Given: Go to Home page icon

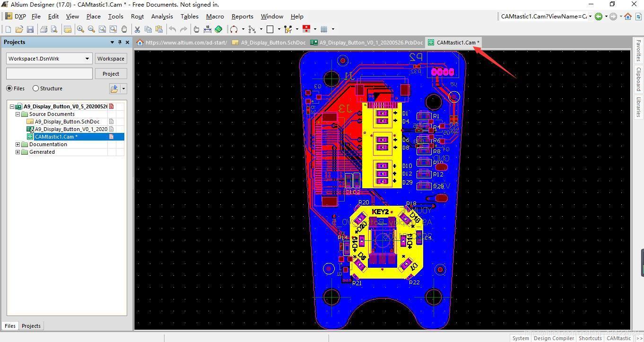Looking at the screenshot, I should coord(628,17).
